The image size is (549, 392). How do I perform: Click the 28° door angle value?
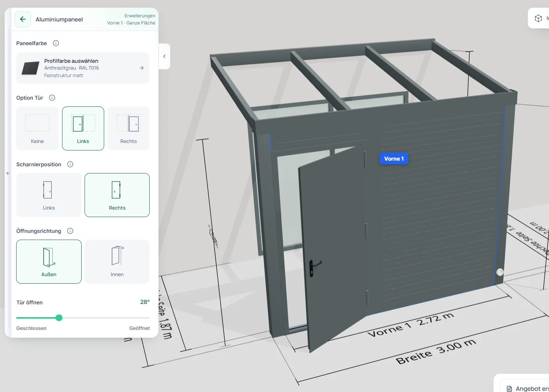pyautogui.click(x=145, y=302)
